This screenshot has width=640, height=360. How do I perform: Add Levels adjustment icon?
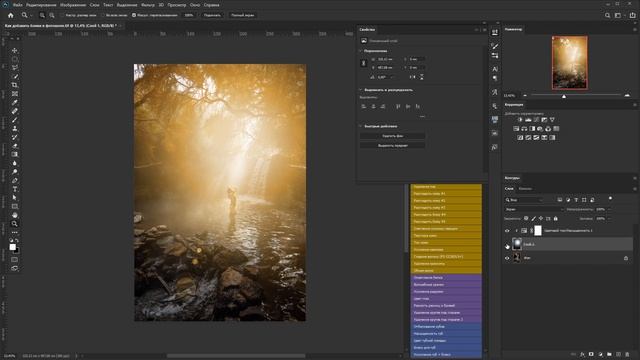click(x=528, y=120)
